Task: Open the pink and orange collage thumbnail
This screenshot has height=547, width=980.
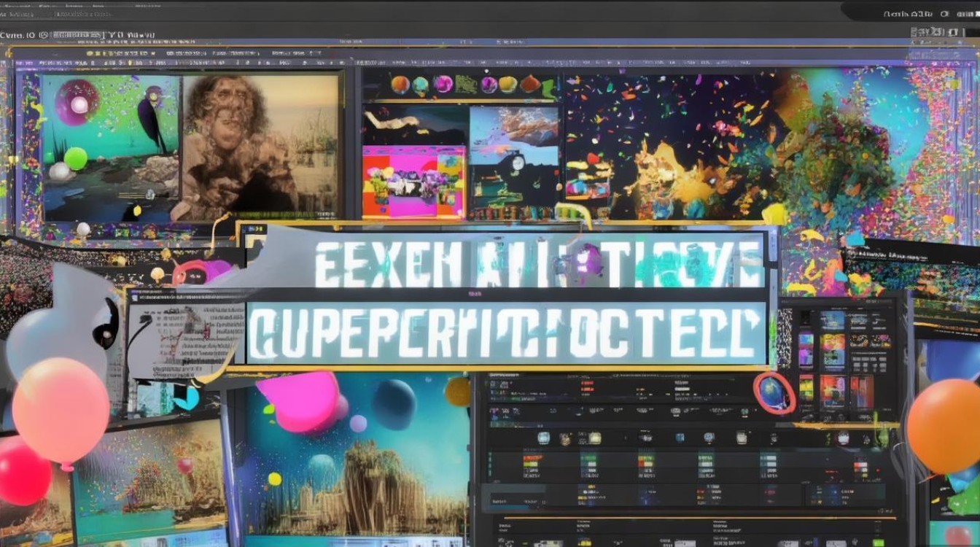Action: click(x=413, y=182)
